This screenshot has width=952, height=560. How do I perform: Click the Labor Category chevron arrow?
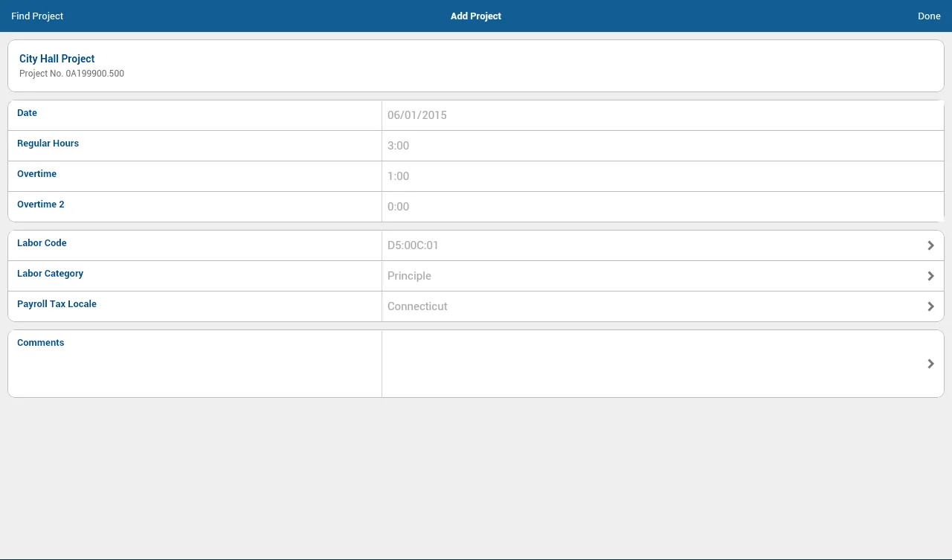click(x=930, y=276)
